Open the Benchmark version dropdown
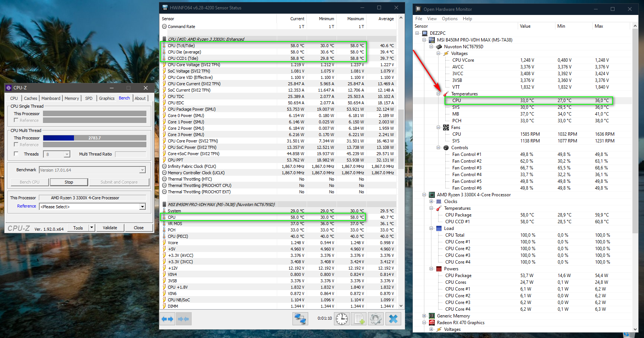Image resolution: width=644 pixels, height=338 pixels. point(142,170)
